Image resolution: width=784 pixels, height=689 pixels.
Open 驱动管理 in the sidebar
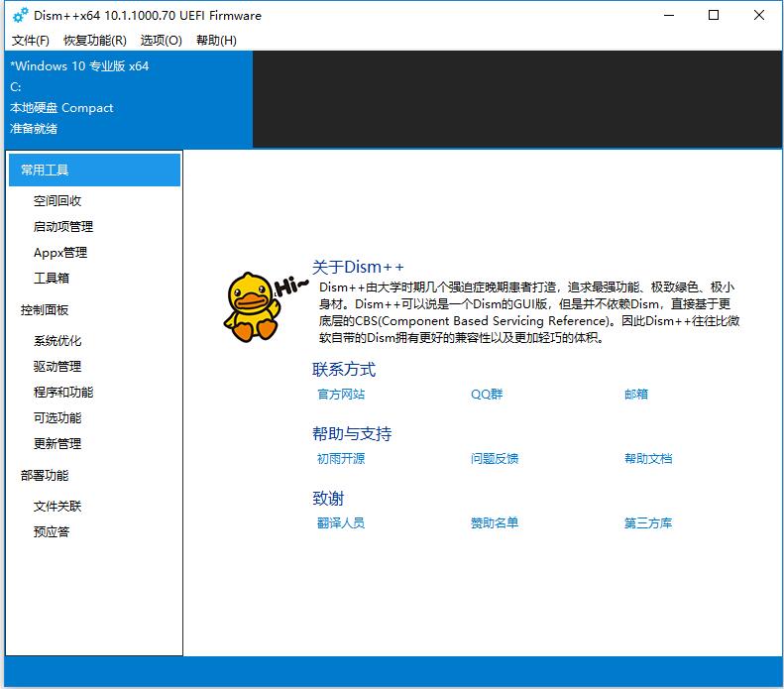(57, 367)
